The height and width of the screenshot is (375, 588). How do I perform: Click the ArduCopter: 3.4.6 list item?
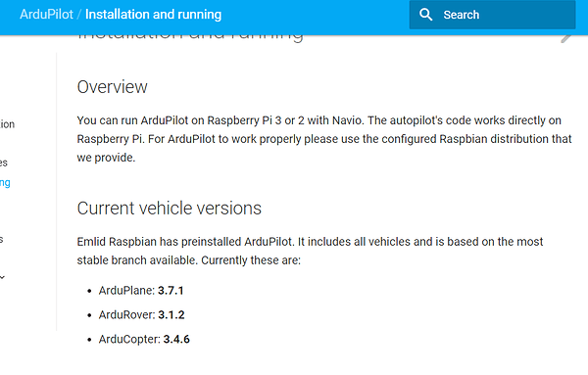pos(144,339)
